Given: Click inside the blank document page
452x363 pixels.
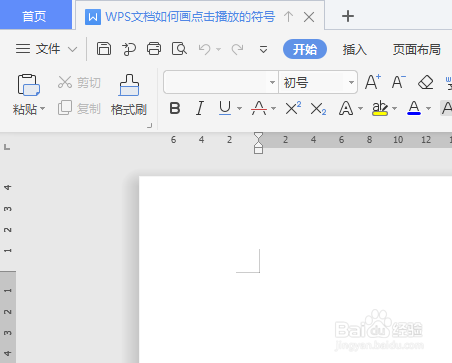Looking at the screenshot, I should [x=295, y=269].
